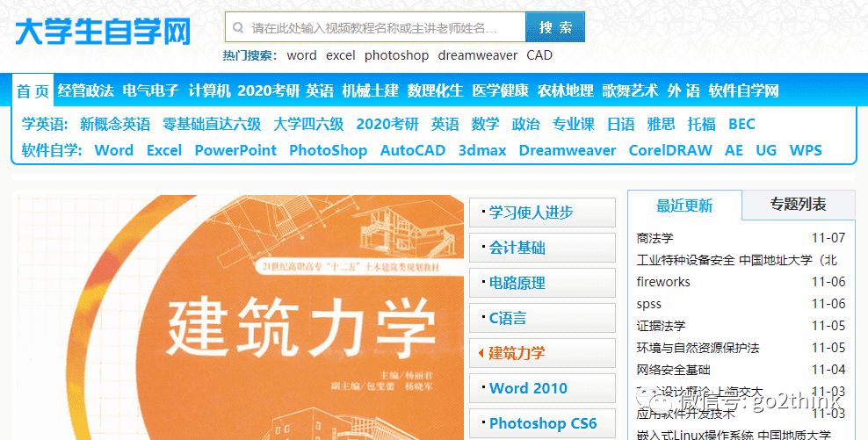This screenshot has height=440, width=868.
Task: Open Excel software tutorial link
Action: 164,150
